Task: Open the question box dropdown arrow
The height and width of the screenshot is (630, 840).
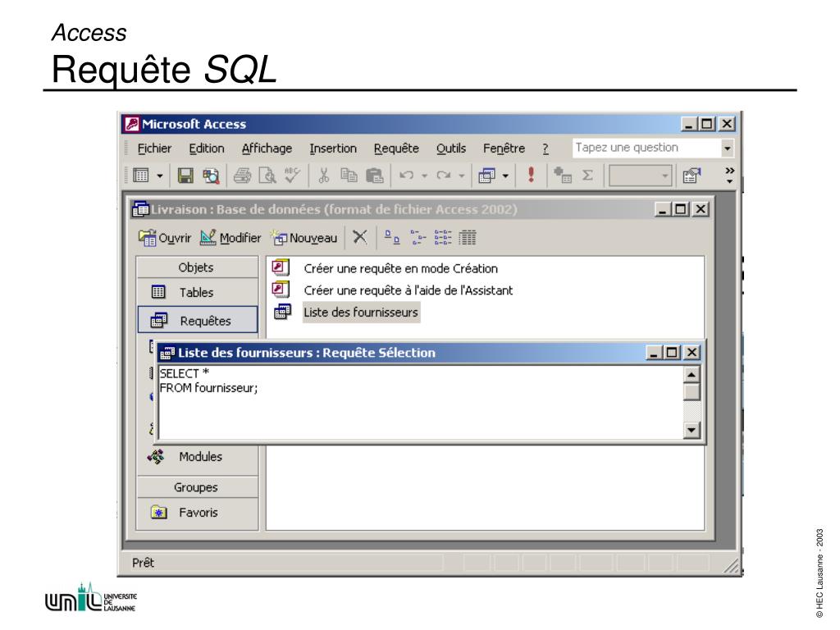Action: (727, 148)
